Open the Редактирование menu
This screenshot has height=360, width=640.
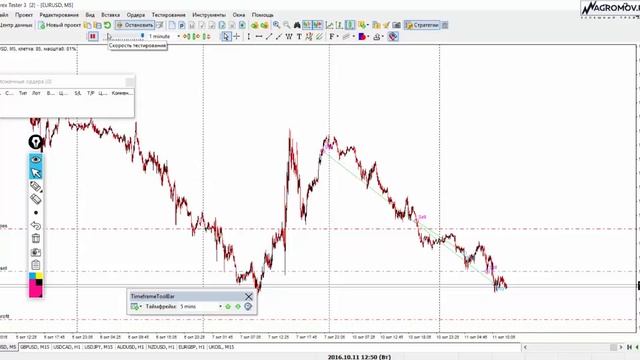pyautogui.click(x=59, y=15)
